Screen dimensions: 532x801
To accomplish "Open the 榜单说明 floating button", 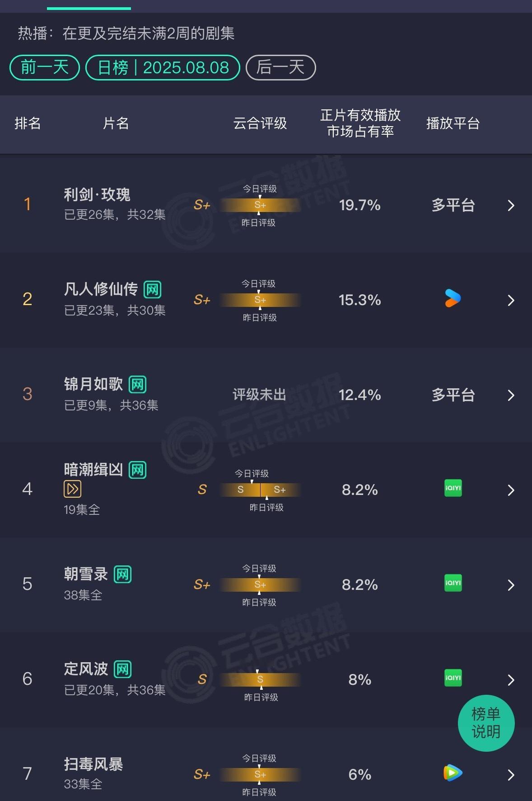I will click(x=486, y=723).
